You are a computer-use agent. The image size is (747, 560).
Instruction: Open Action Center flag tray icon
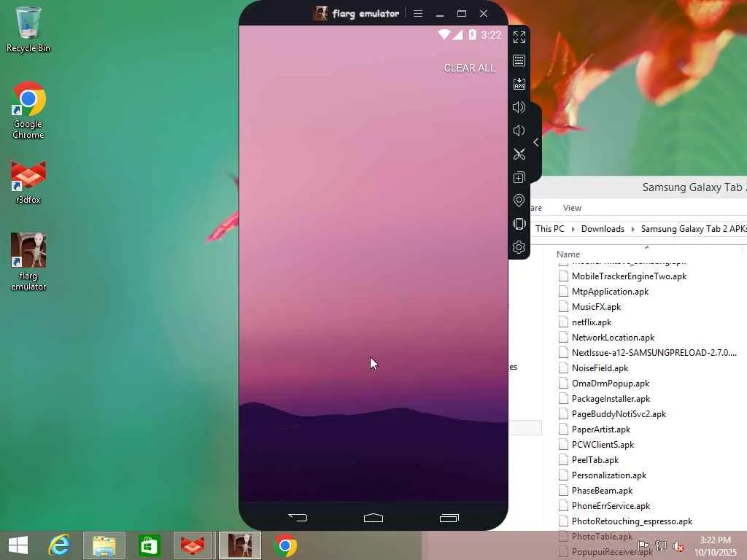(x=643, y=545)
